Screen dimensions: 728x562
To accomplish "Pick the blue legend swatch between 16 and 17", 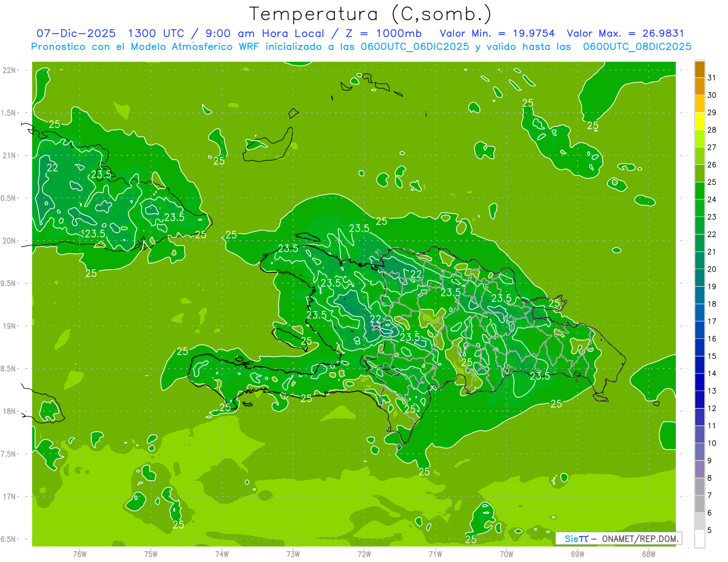I will pos(699,330).
